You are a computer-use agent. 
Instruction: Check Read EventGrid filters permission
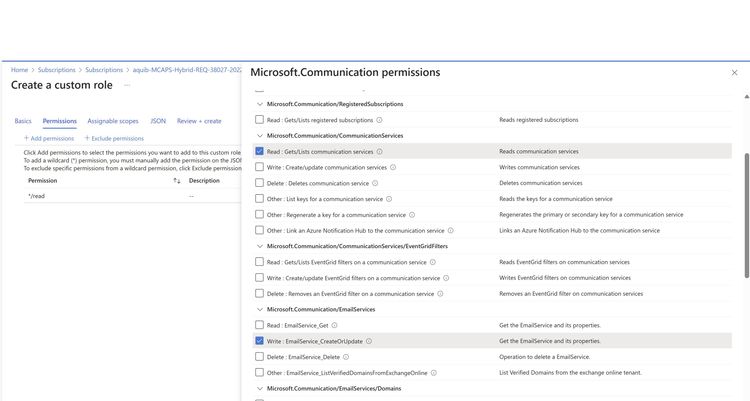click(x=259, y=262)
